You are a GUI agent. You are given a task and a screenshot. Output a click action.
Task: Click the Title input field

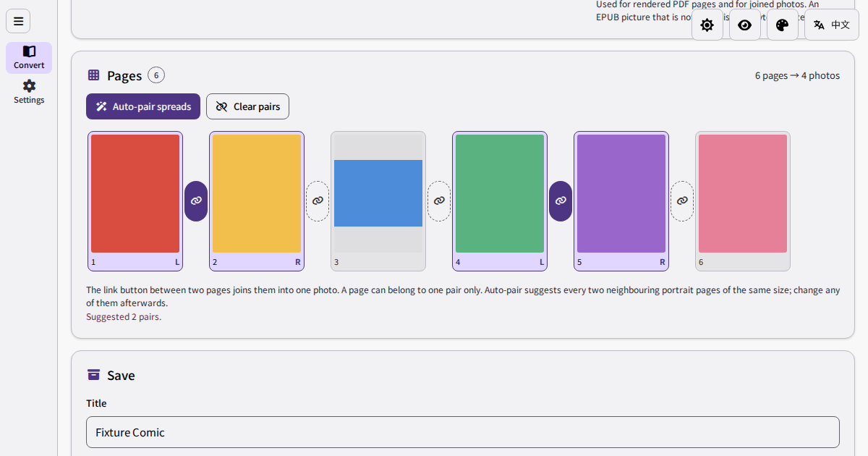463,432
